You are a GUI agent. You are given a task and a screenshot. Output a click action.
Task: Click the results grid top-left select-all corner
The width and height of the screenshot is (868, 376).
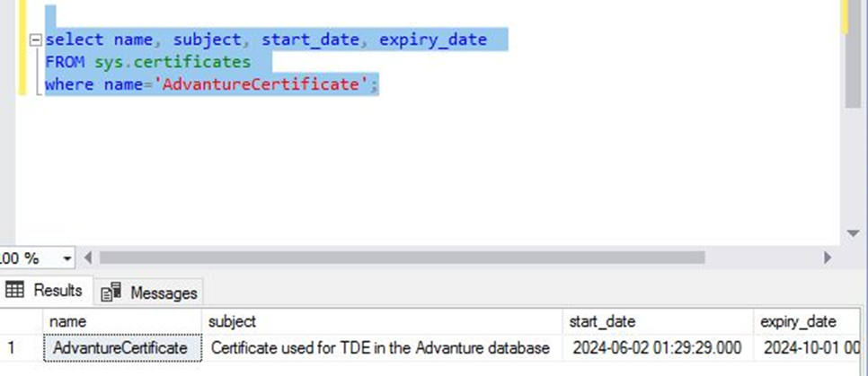(21, 321)
